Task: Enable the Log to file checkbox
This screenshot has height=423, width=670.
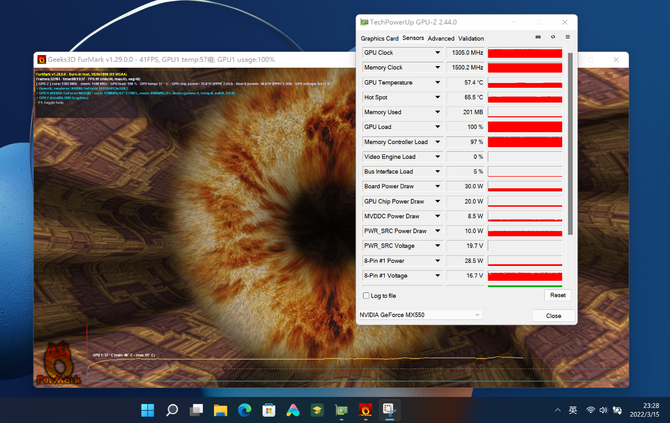Action: coord(366,296)
